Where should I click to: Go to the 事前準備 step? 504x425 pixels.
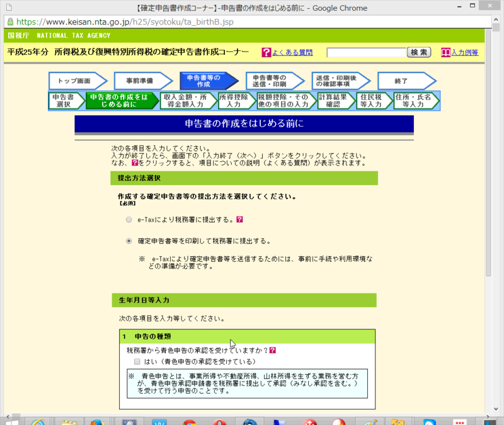tap(144, 81)
